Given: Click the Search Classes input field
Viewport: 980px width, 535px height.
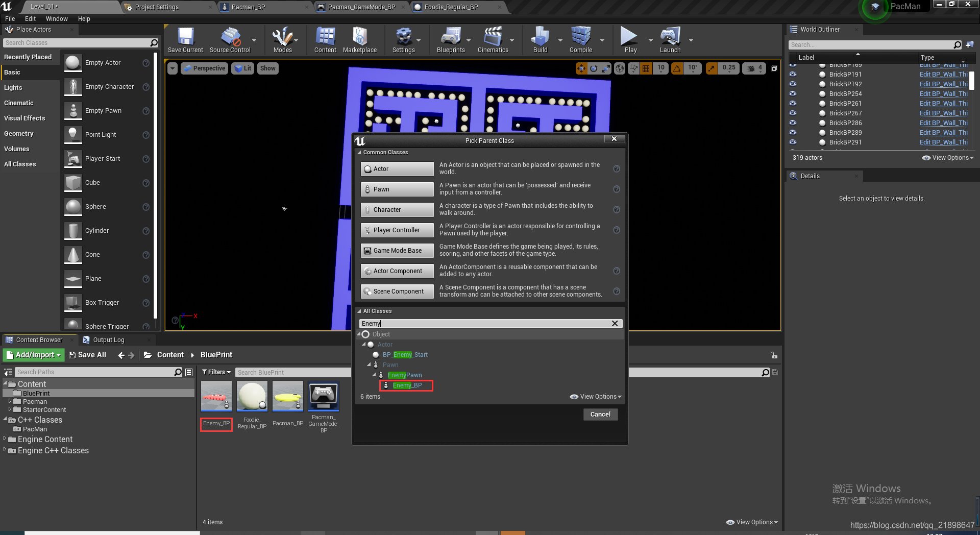Looking at the screenshot, I should click(77, 43).
